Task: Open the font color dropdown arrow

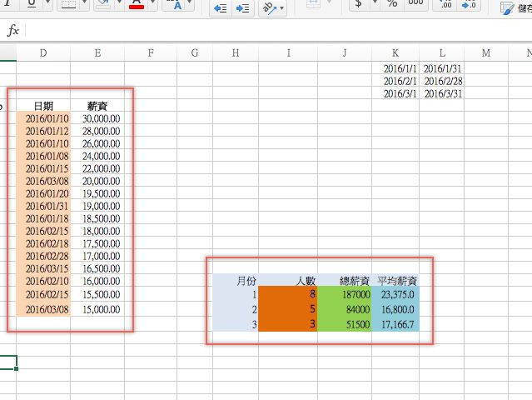Action: click(152, 3)
